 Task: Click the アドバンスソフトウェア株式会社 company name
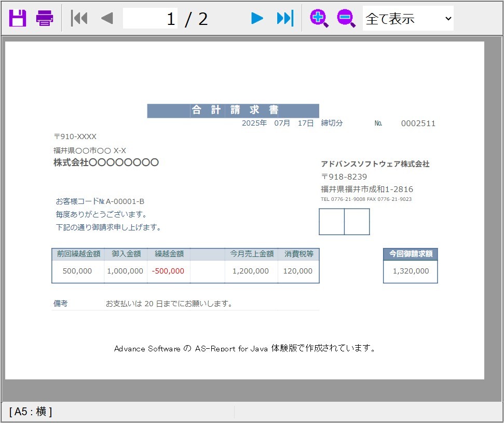pyautogui.click(x=375, y=164)
